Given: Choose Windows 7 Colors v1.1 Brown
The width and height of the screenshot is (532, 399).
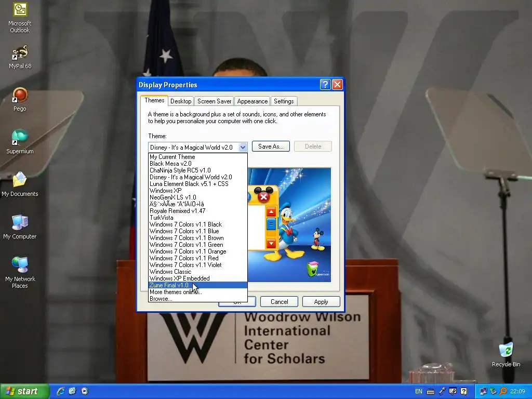Looking at the screenshot, I should (x=198, y=238).
